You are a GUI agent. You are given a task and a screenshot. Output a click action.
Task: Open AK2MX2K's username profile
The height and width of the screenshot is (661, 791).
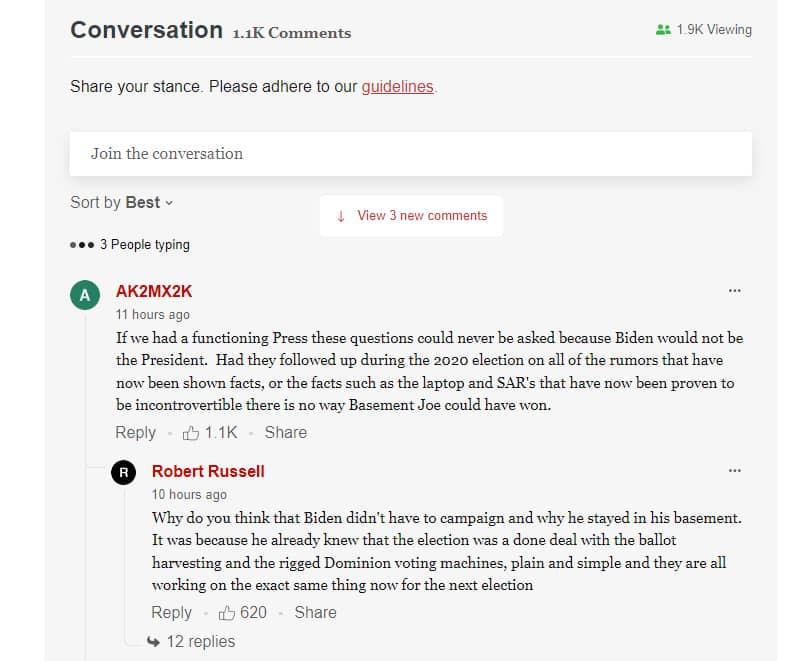pos(154,292)
